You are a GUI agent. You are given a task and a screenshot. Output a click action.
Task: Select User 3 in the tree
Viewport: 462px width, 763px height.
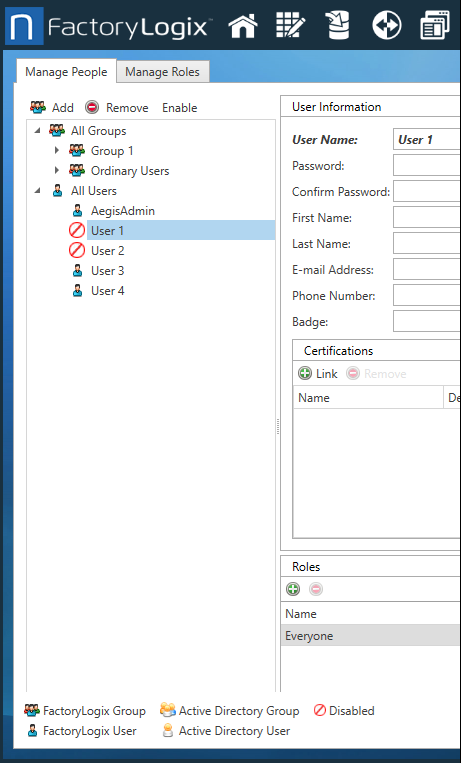click(108, 271)
